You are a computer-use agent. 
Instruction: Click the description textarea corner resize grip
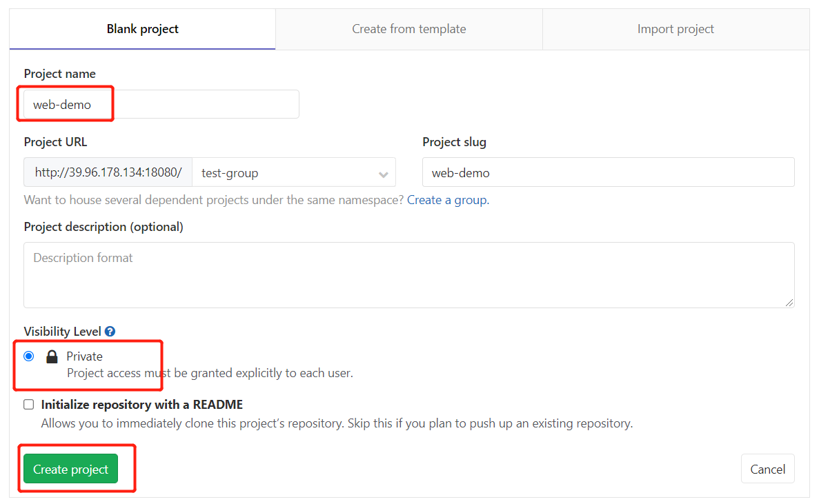tap(789, 303)
